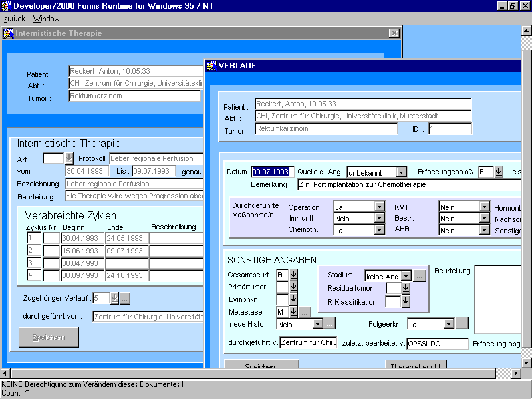Expand the Operation Ja dropdown

[x=379, y=207]
